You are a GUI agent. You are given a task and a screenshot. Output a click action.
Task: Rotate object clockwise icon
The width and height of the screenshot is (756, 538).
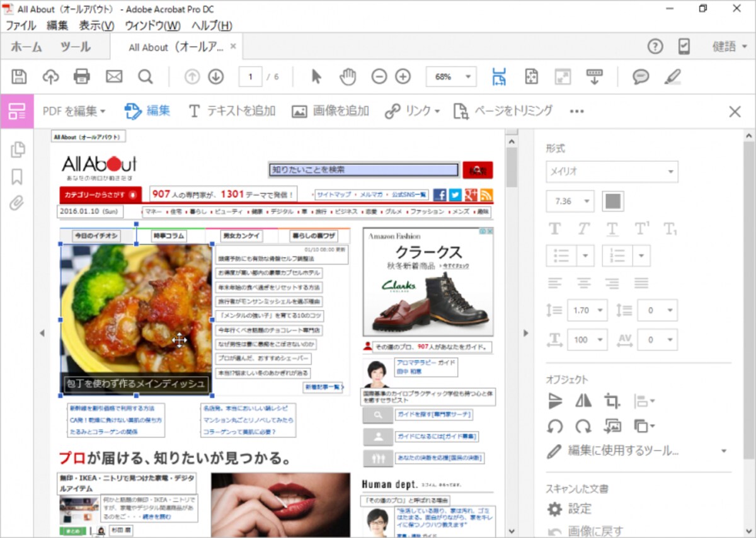583,427
